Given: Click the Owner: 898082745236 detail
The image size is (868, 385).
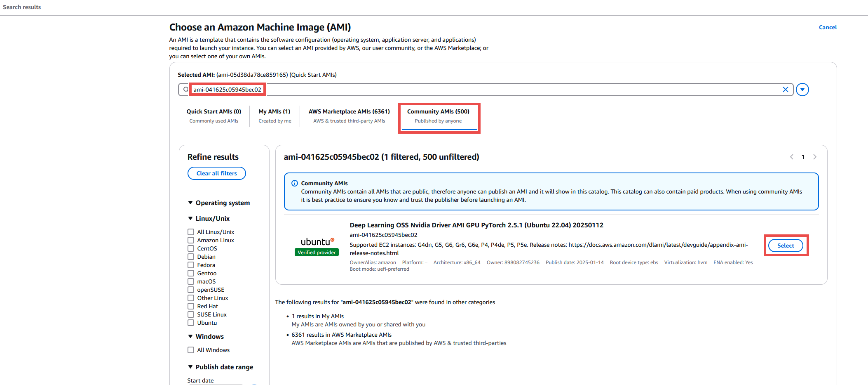Looking at the screenshot, I should (513, 262).
